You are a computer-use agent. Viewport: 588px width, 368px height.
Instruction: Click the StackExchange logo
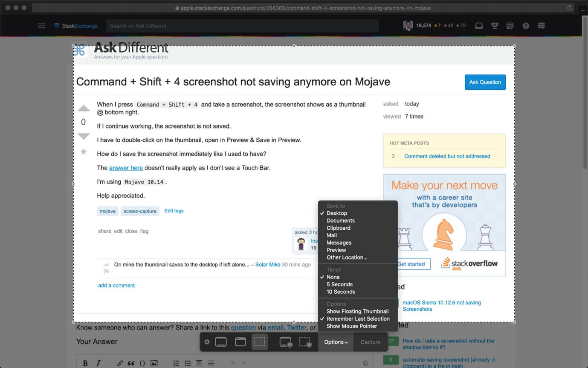[76, 26]
